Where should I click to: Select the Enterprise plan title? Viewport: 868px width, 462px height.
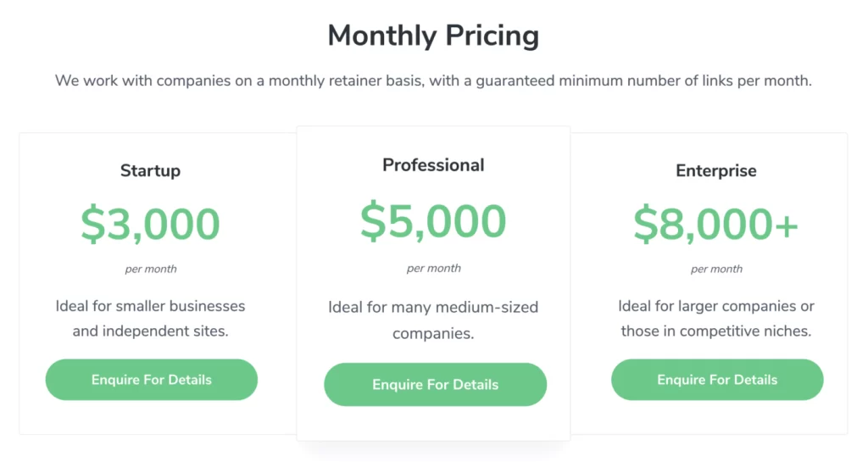[716, 170]
